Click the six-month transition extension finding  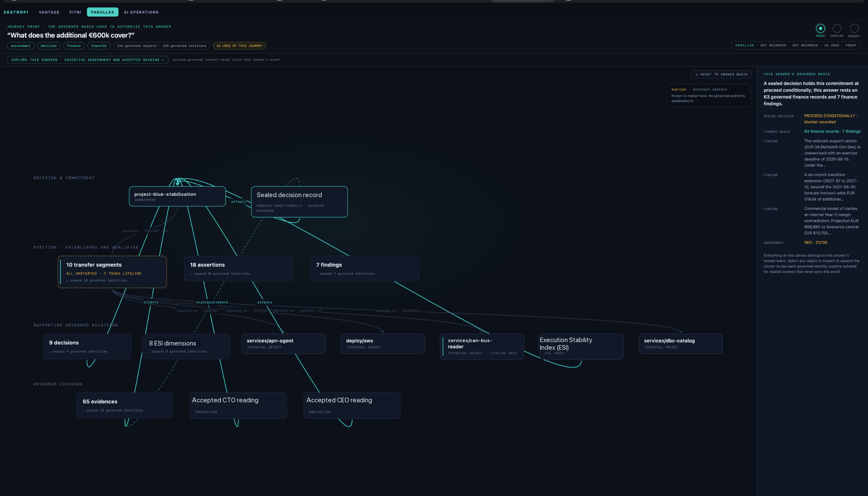point(831,187)
